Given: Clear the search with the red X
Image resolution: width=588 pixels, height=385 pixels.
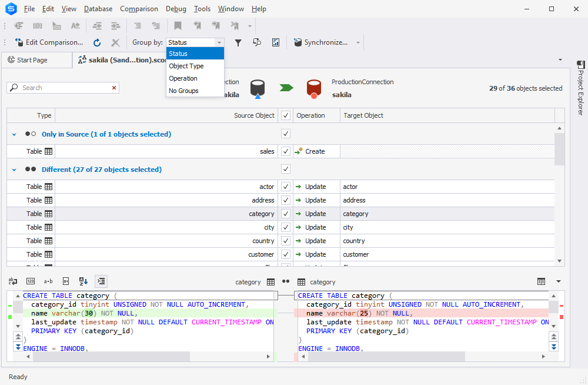Looking at the screenshot, I should [x=114, y=88].
